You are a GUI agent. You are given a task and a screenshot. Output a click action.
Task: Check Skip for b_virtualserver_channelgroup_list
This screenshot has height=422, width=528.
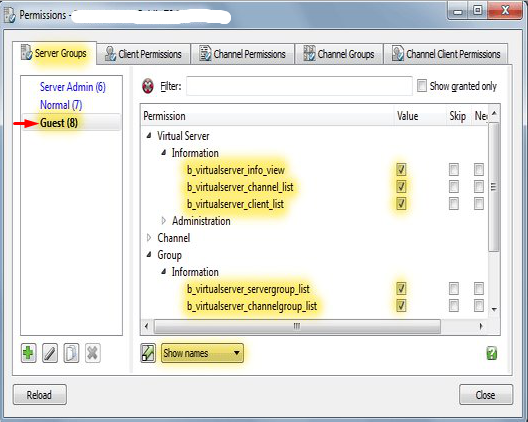pyautogui.click(x=454, y=305)
